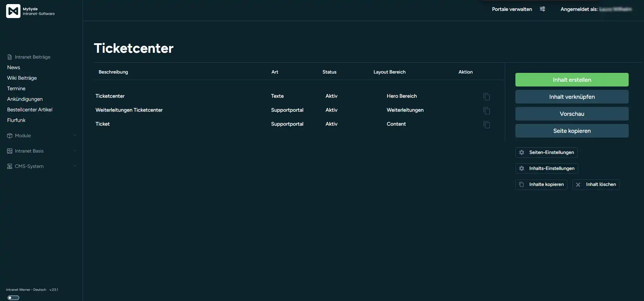
Task: Click Inhalt löschen button label
Action: coord(601,184)
